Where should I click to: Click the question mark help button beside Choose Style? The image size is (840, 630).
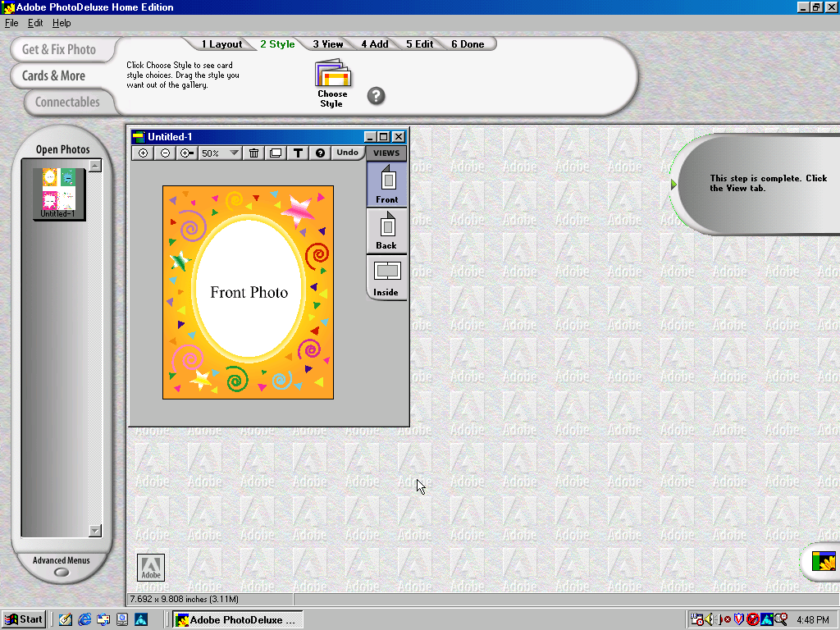click(x=376, y=96)
